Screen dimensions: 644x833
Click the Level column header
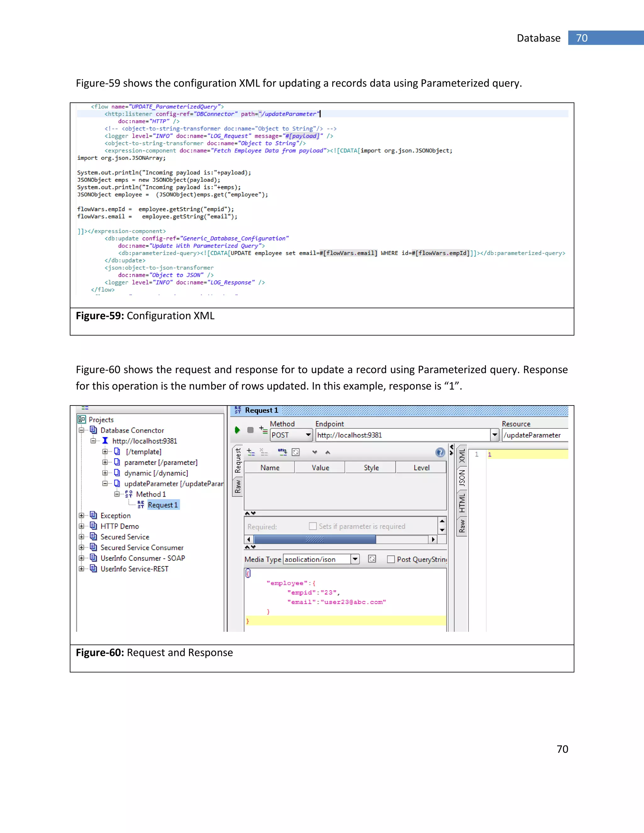(x=421, y=468)
